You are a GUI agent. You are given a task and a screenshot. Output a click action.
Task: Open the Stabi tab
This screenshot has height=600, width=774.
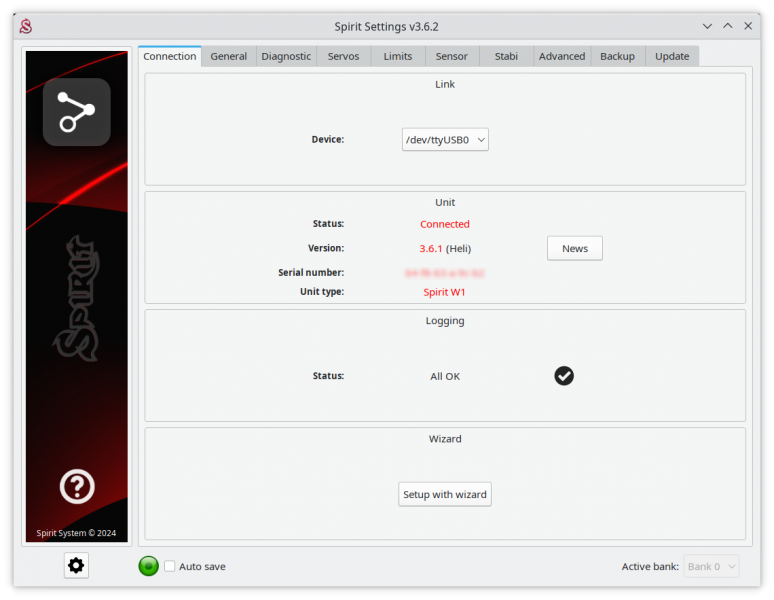(x=506, y=56)
